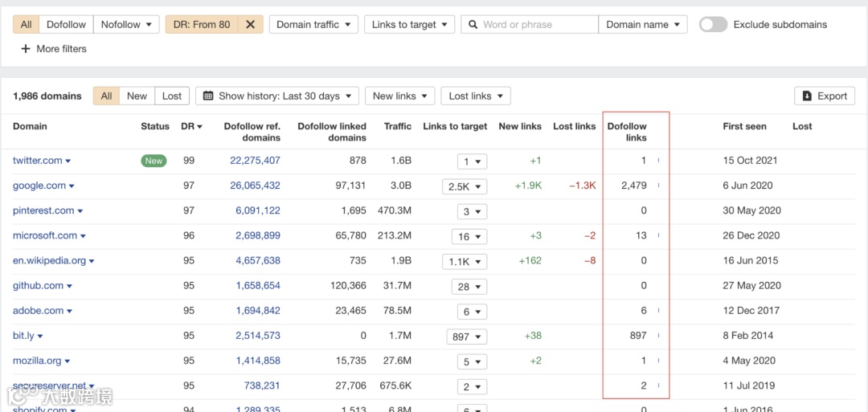Open the microsoft.com domain link
This screenshot has width=868, height=412.
(45, 235)
